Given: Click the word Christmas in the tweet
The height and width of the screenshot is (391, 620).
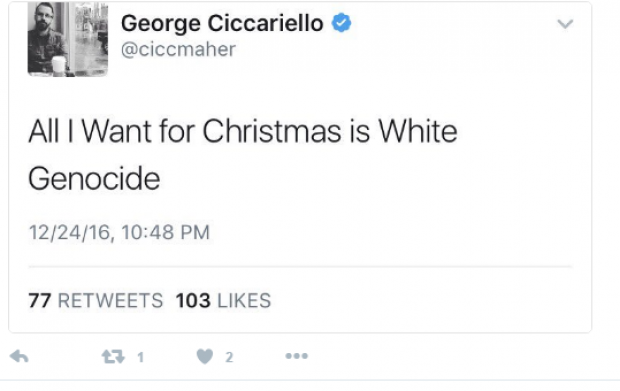Looking at the screenshot, I should tap(272, 131).
